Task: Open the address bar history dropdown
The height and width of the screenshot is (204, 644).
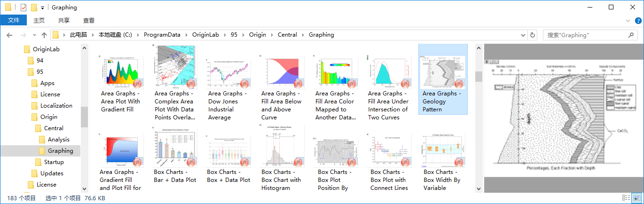Action: (523, 35)
